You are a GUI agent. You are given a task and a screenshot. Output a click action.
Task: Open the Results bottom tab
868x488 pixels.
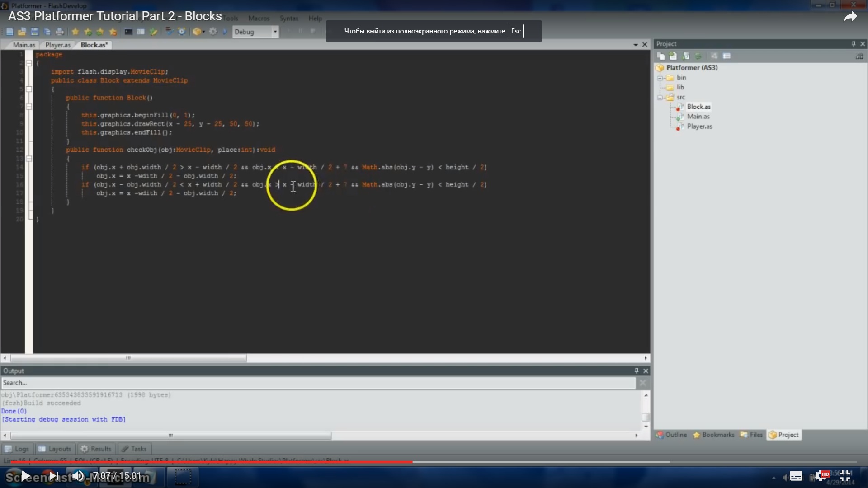click(x=96, y=449)
